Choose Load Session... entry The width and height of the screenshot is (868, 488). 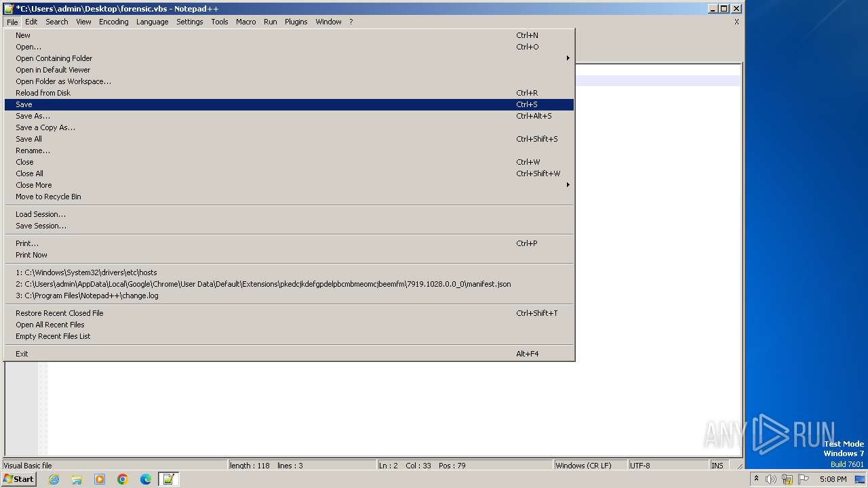(289, 214)
